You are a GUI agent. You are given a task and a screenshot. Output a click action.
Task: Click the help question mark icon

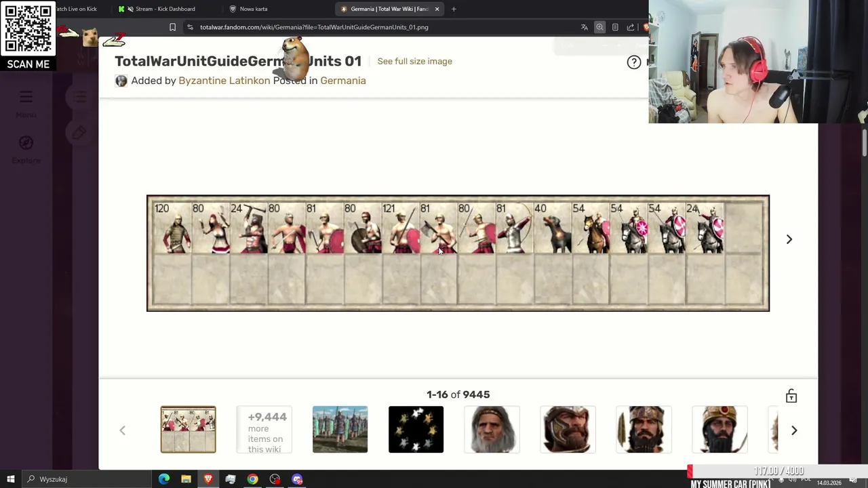coord(633,62)
